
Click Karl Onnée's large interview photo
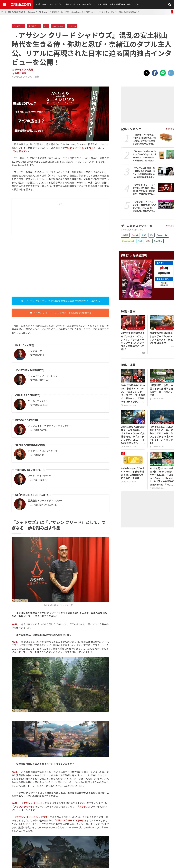pyautogui.click(x=60, y=569)
